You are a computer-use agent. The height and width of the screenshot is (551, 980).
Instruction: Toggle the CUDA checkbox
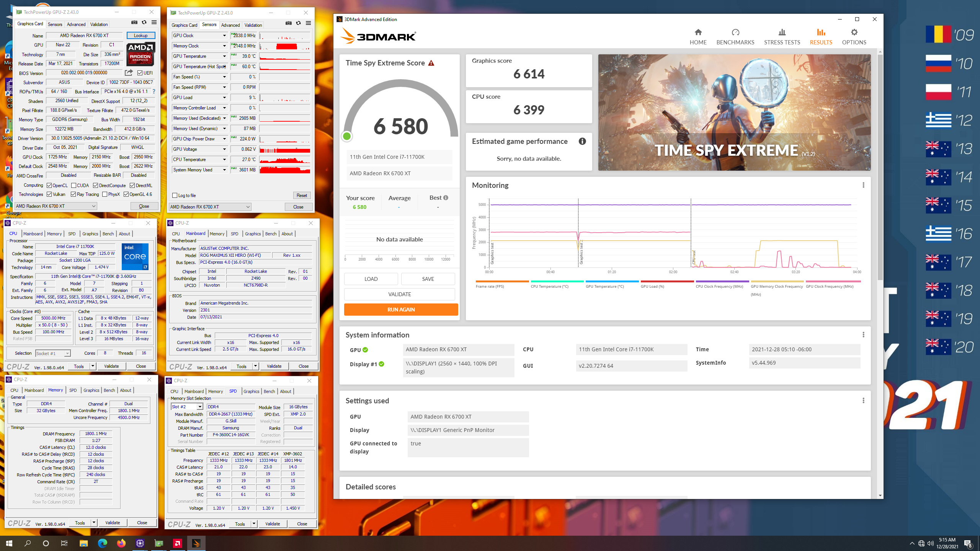[73, 185]
